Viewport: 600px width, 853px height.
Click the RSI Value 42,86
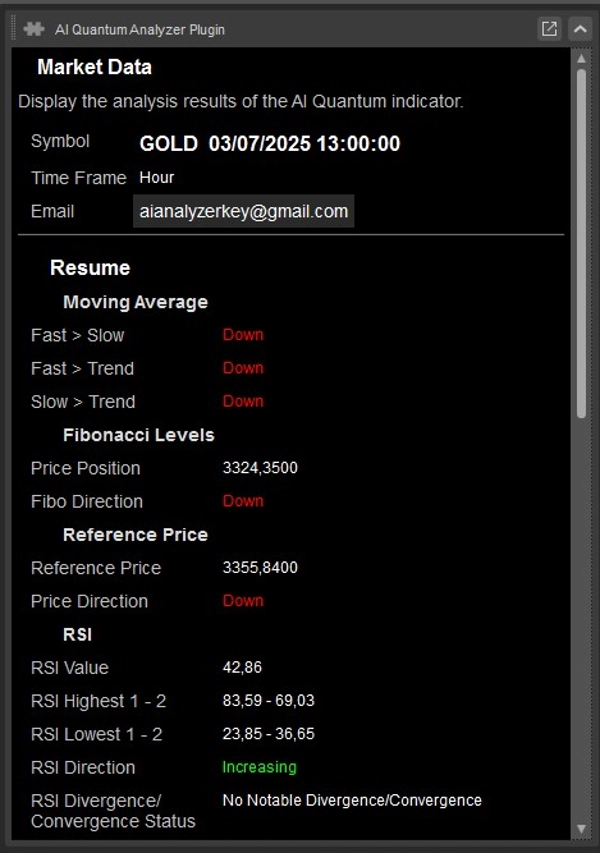pos(242,667)
